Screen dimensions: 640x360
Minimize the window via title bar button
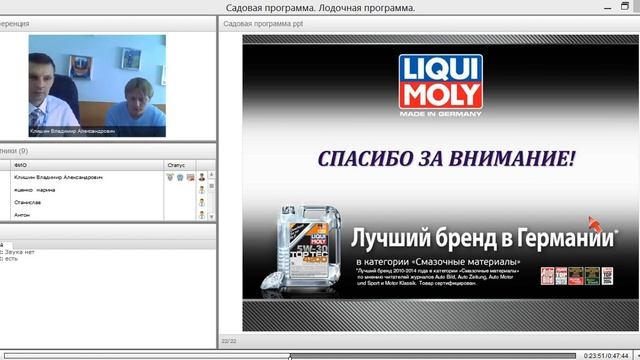point(608,7)
